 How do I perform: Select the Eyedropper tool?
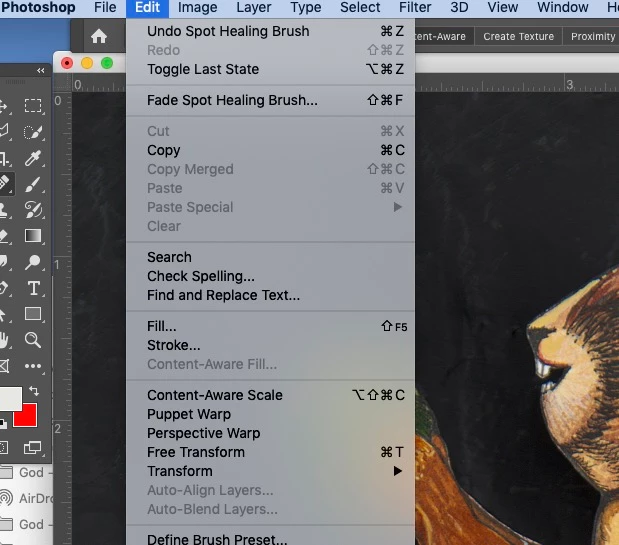(33, 158)
